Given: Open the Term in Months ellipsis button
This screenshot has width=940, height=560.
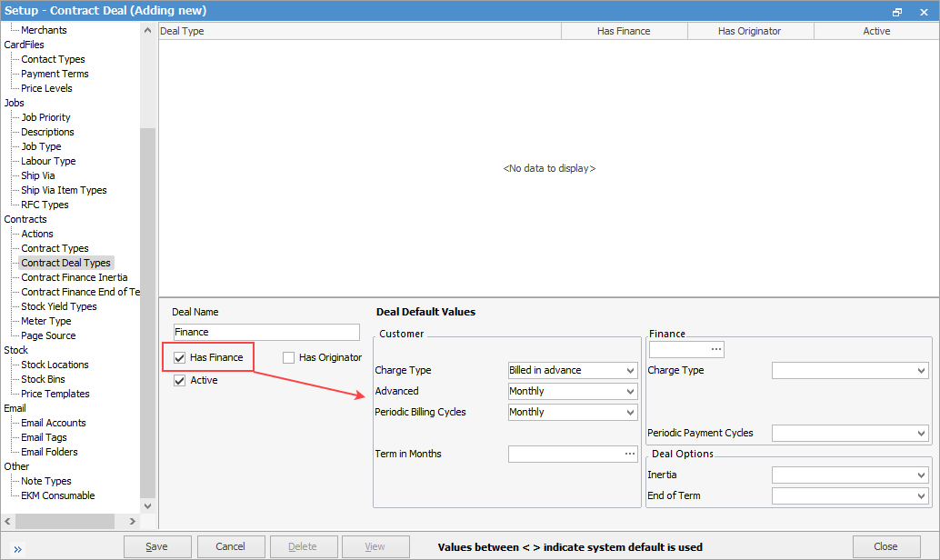Looking at the screenshot, I should coord(629,454).
